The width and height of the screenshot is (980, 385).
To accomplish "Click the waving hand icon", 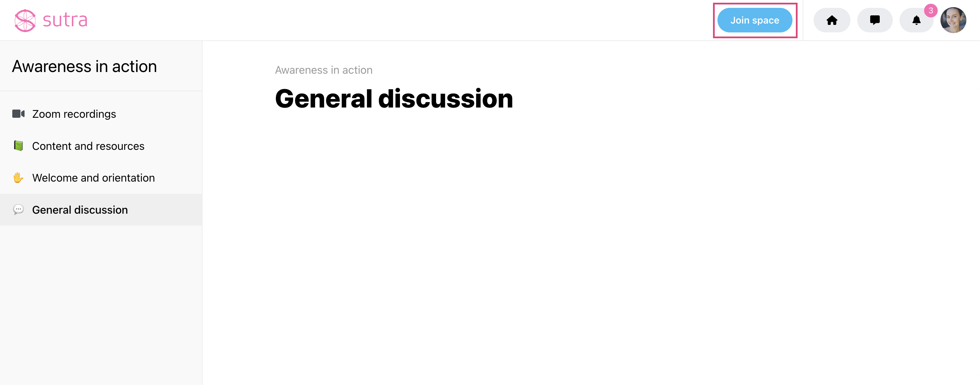I will click(x=18, y=177).
